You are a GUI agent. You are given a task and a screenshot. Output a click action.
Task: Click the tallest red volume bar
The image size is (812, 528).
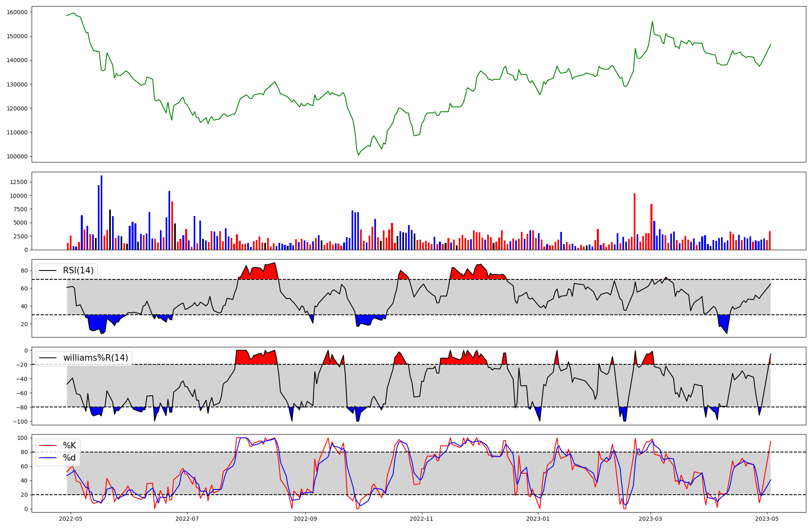(635, 221)
